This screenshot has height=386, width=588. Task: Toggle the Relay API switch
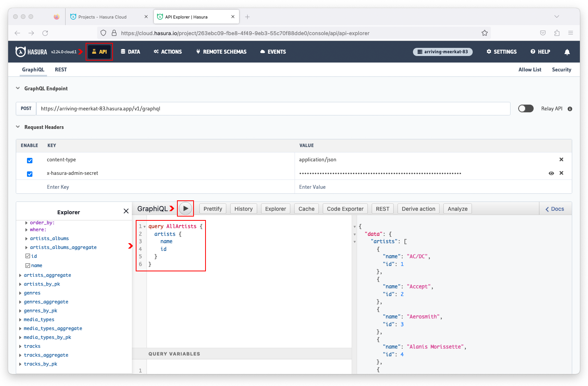click(526, 108)
